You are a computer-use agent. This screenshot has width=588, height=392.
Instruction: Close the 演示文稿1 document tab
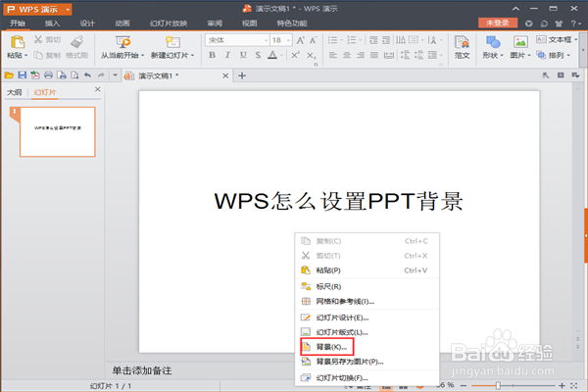click(225, 75)
